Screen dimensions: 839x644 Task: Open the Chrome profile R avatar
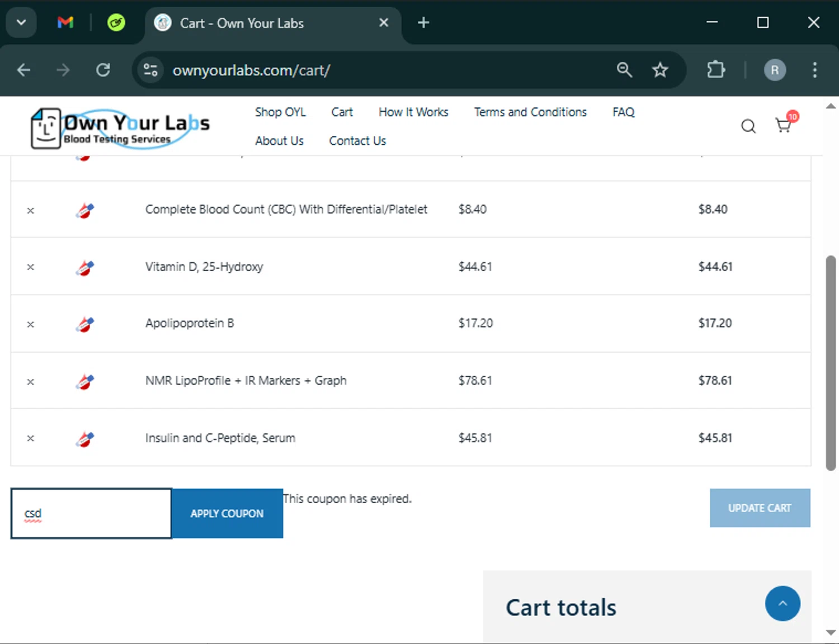775,70
